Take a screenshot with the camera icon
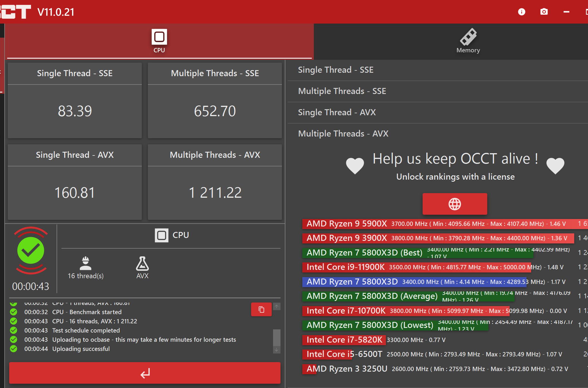588x388 pixels. coord(544,12)
